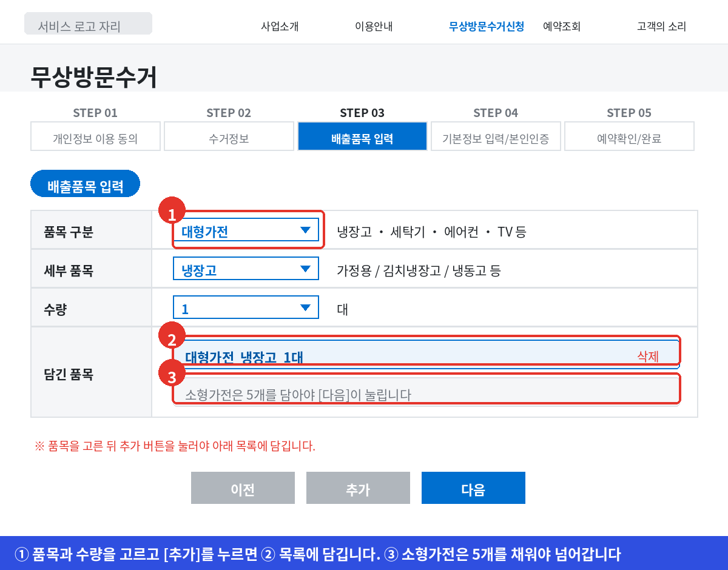Image resolution: width=728 pixels, height=570 pixels.
Task: Open the 수량 dropdown showing 1
Action: 246,307
